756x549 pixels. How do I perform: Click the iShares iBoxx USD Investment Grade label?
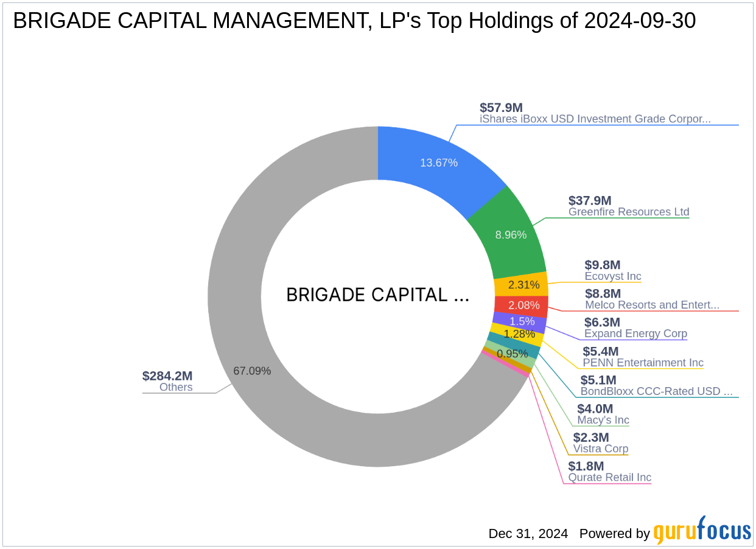[x=595, y=119]
